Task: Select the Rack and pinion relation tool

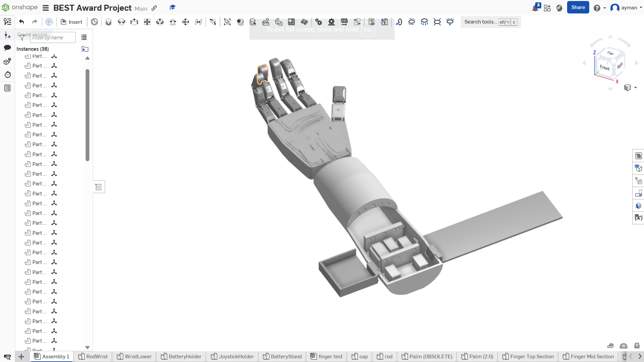Action: tap(331, 22)
